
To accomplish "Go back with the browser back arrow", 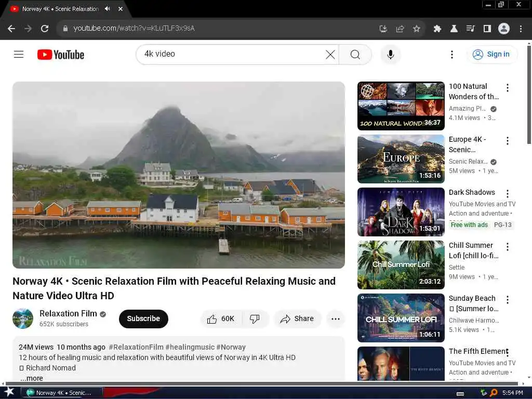I will tap(11, 29).
